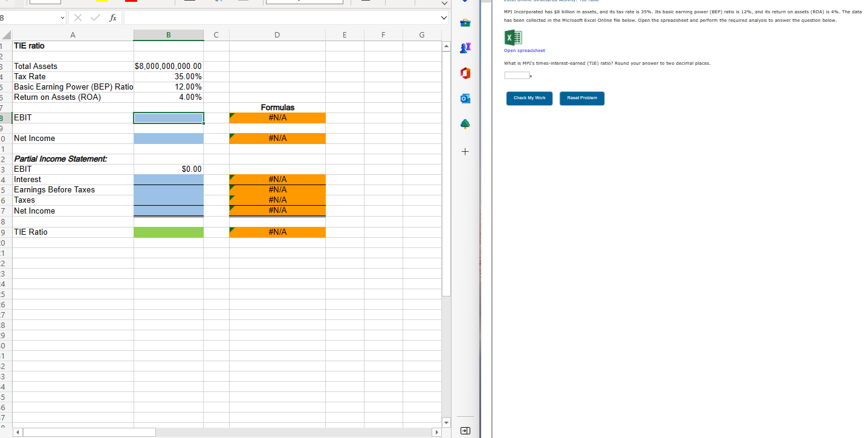Click the Reset Problem button
This screenshot has height=438, width=868.
(581, 98)
